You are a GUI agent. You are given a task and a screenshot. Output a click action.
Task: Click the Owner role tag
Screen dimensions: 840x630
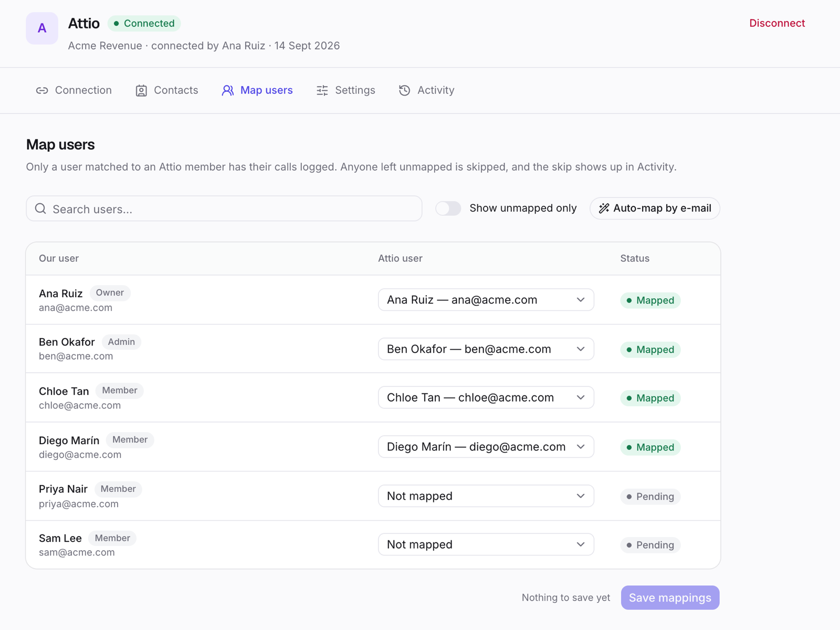(110, 293)
